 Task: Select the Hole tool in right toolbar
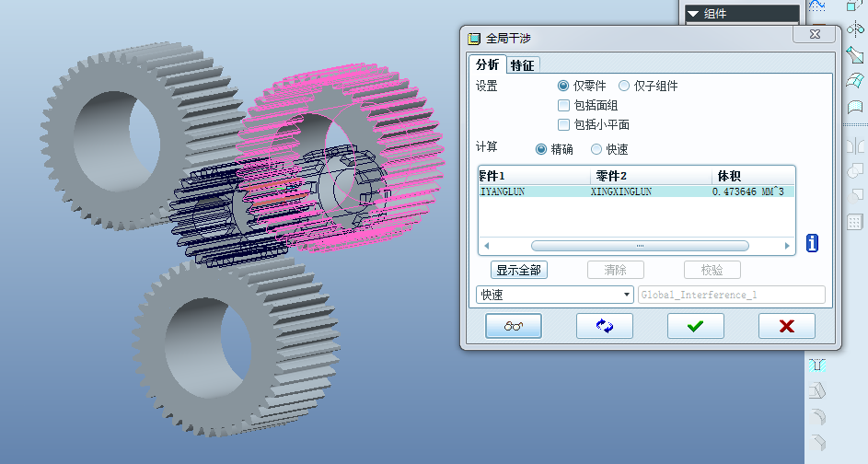817,365
